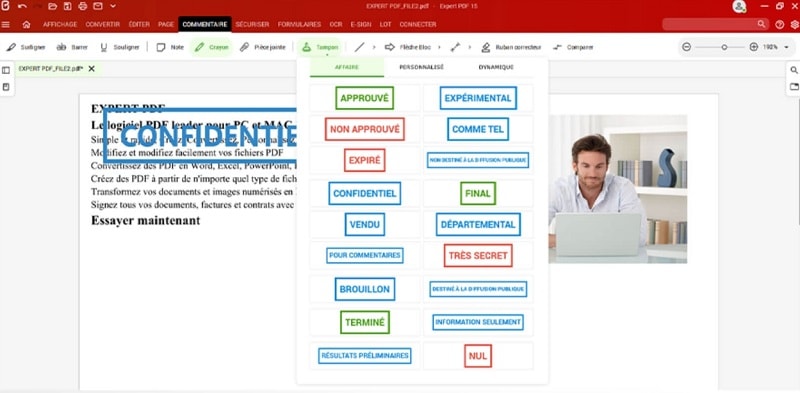Click the zoom out minus icon
Viewport: 800px width, 393px height.
click(x=686, y=47)
